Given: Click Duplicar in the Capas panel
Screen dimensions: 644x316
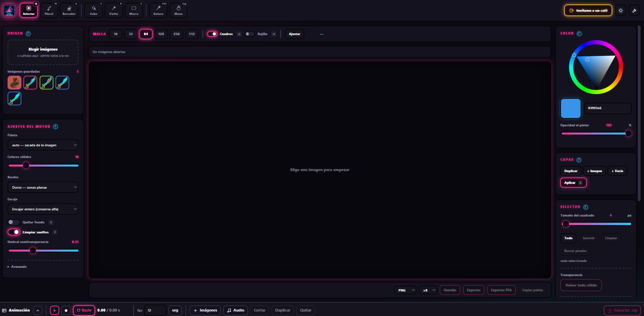Looking at the screenshot, I should [x=571, y=171].
